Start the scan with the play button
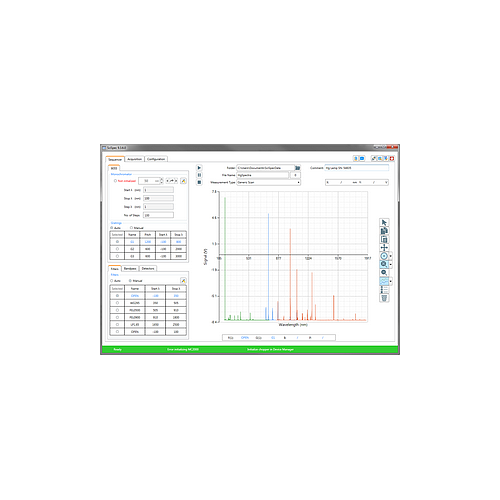The width and height of the screenshot is (500, 500). tap(199, 168)
